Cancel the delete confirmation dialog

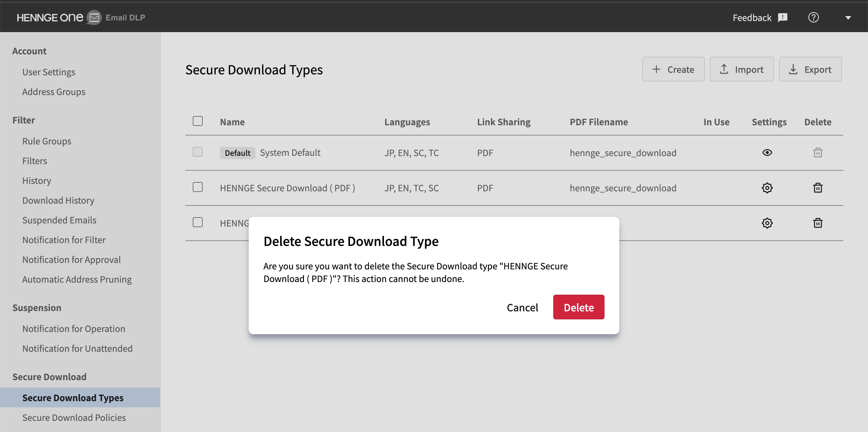522,307
